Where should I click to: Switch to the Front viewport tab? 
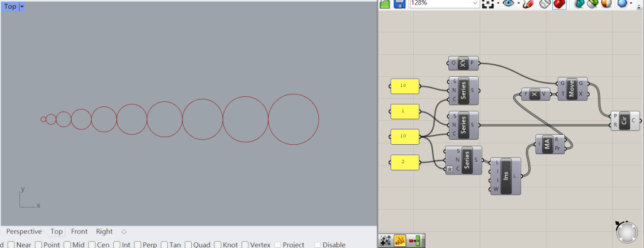79,232
